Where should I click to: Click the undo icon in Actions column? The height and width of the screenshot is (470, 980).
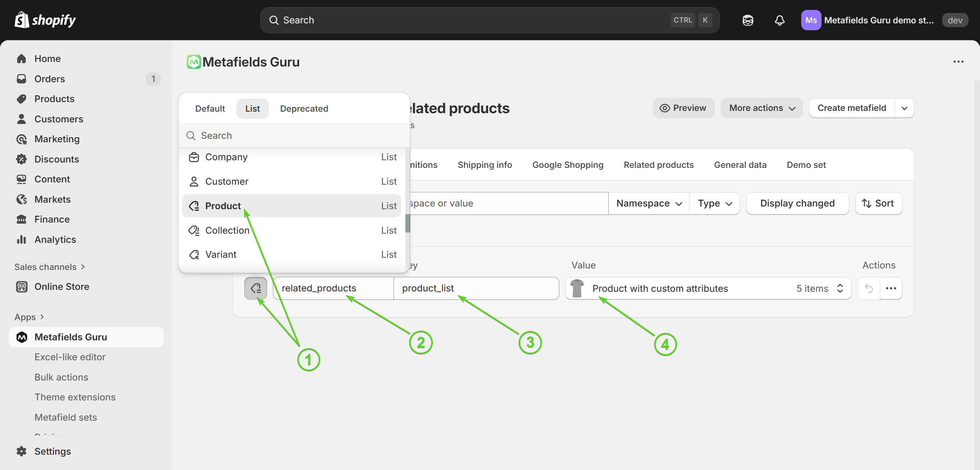869,288
